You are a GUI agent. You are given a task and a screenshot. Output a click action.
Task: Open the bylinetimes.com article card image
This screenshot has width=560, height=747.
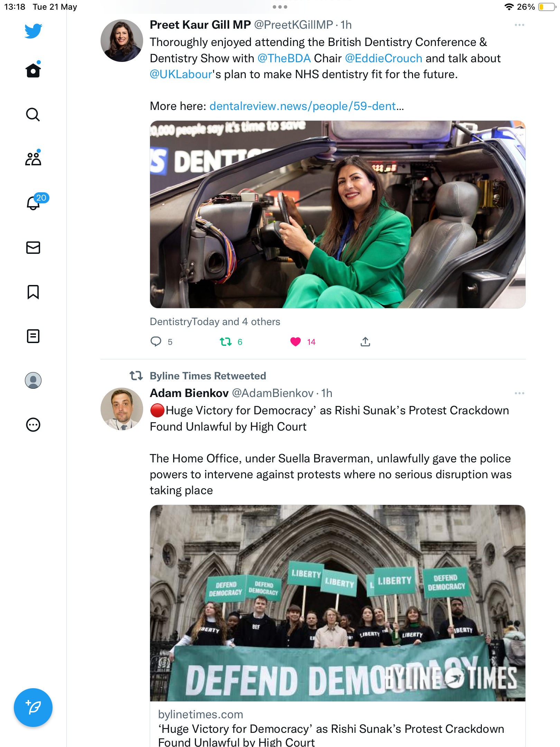338,603
